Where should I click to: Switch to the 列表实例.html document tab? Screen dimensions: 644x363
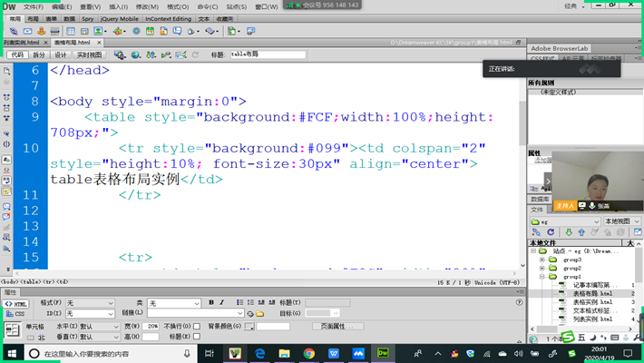[x=22, y=43]
